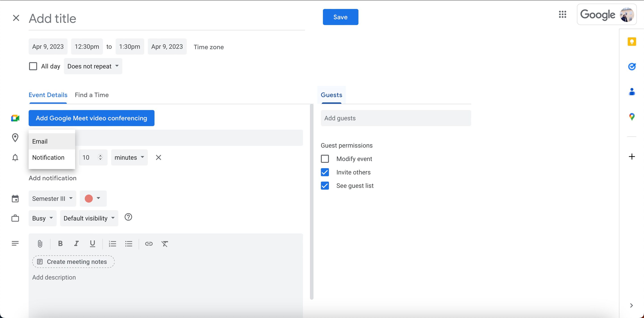Screen dimensions: 644x318
Task: Click the Bold formatting icon
Action: click(x=60, y=243)
